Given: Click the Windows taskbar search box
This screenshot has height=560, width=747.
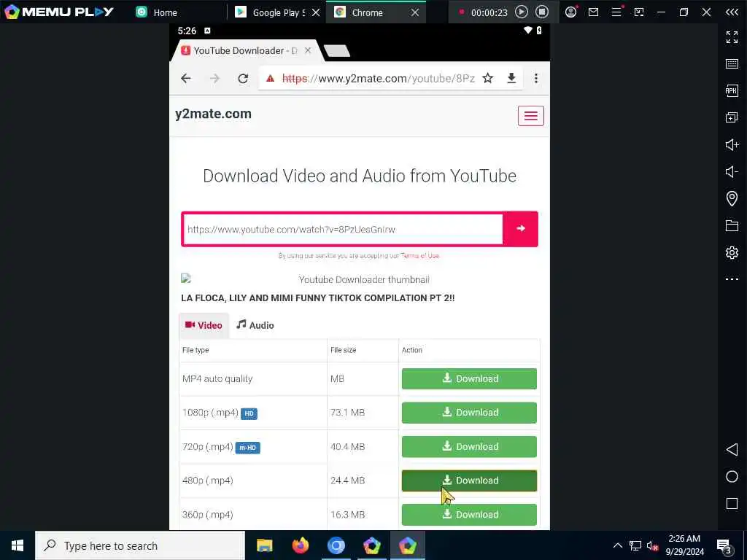Looking at the screenshot, I should click(140, 545).
